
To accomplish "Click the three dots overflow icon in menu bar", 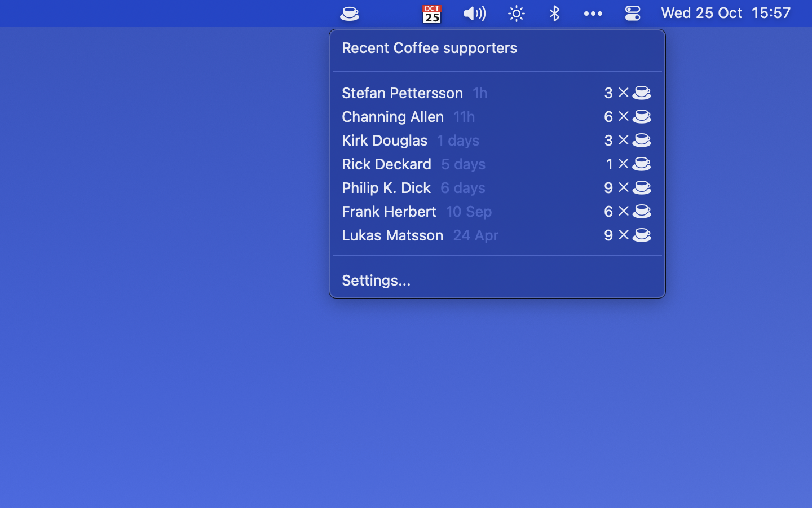I will 593,14.
